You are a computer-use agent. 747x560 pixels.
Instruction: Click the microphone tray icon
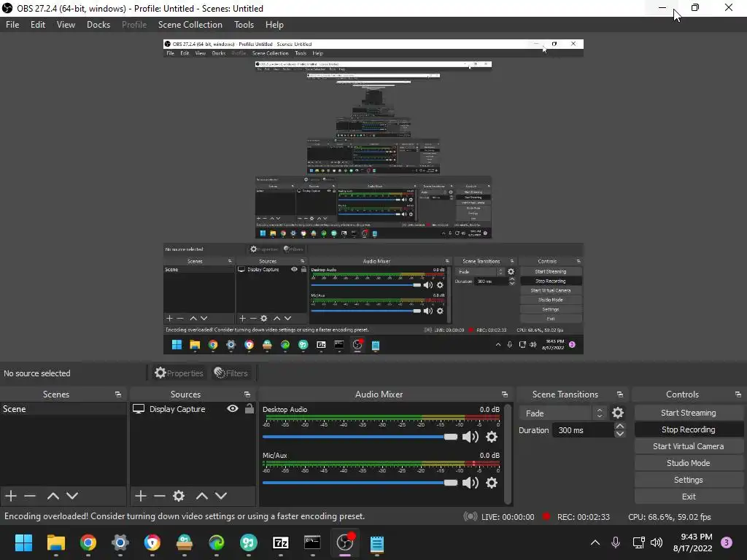[616, 542]
